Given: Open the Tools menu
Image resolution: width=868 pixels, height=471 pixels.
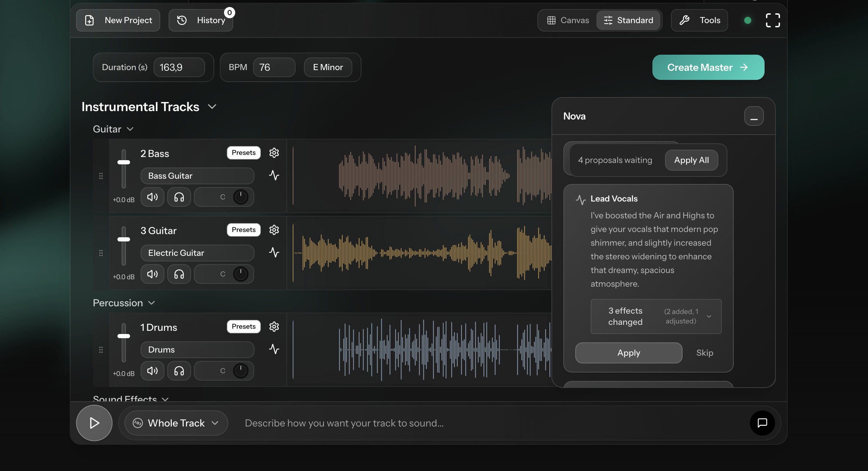Looking at the screenshot, I should coord(699,20).
